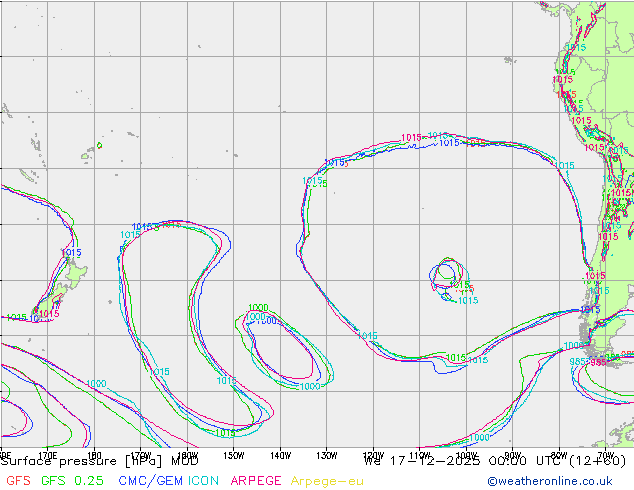Screen dimensions: 634x490
Task: Click the "Surface pressure [hPa]" title text
Action: 81,461
